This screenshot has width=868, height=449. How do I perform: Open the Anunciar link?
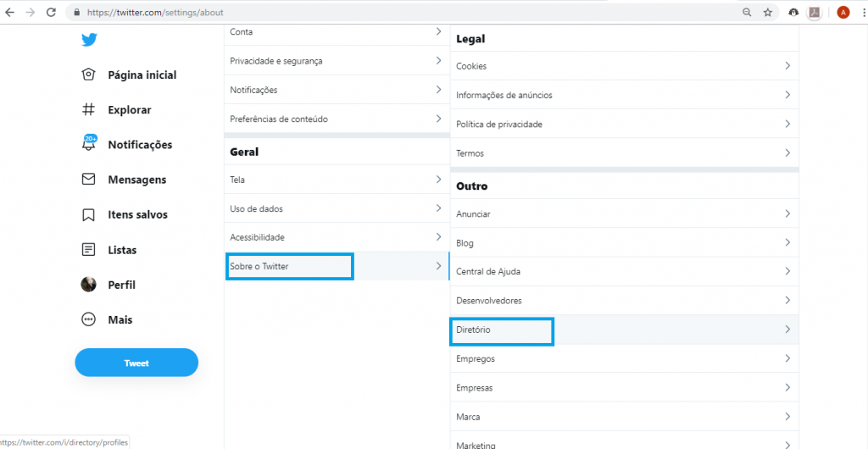pyautogui.click(x=625, y=213)
